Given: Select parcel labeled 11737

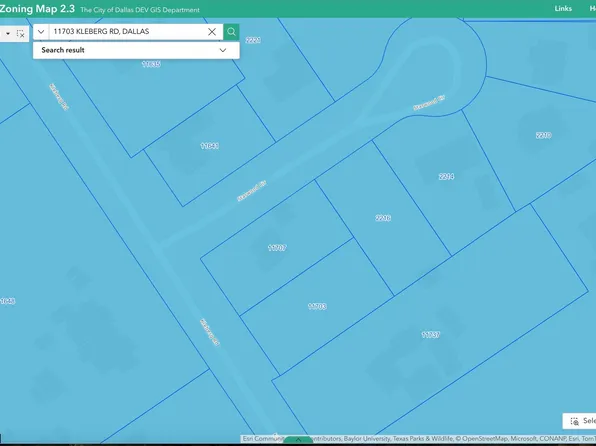Looking at the screenshot, I should [431, 335].
